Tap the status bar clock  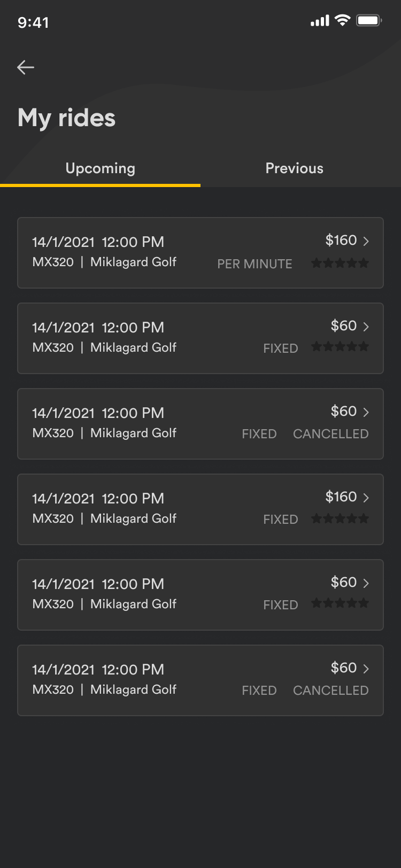click(33, 22)
